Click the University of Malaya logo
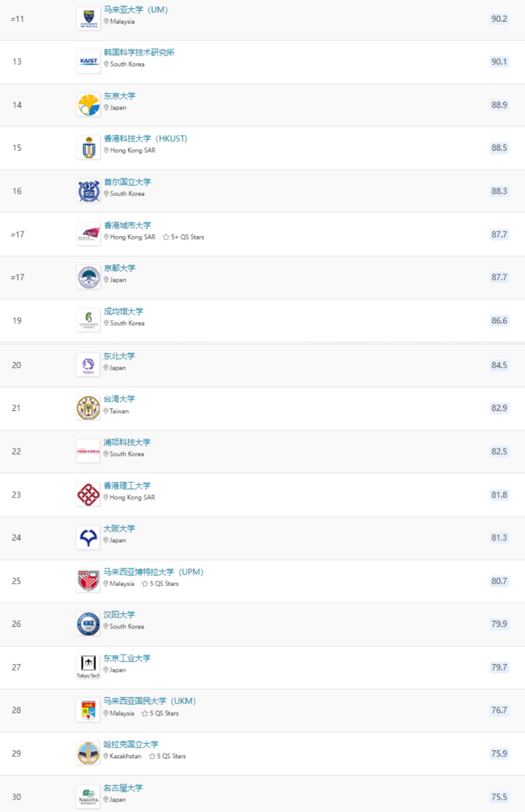 tap(89, 18)
